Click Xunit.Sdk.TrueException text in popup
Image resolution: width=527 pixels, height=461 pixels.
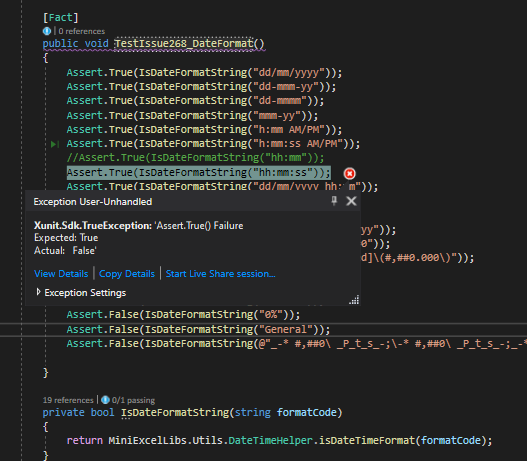[93, 225]
